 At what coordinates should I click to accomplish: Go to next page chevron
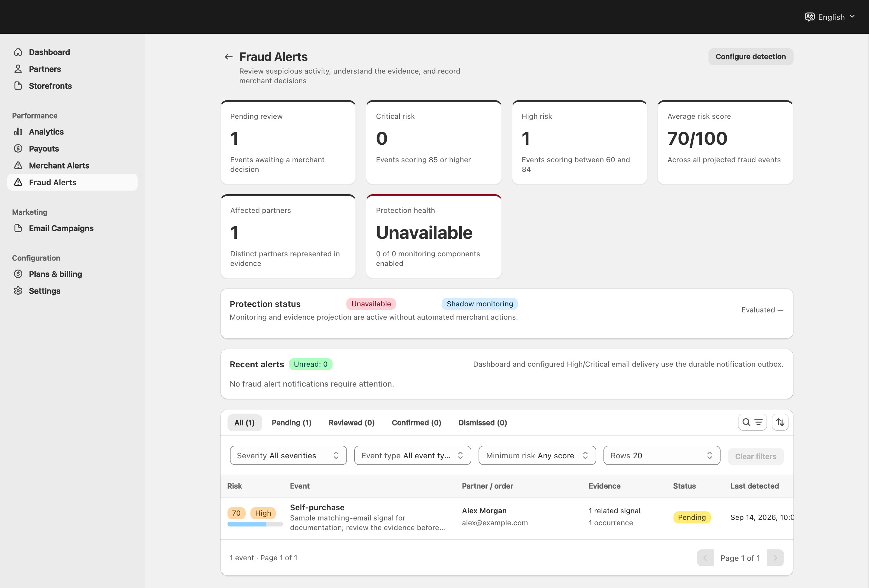coord(775,558)
